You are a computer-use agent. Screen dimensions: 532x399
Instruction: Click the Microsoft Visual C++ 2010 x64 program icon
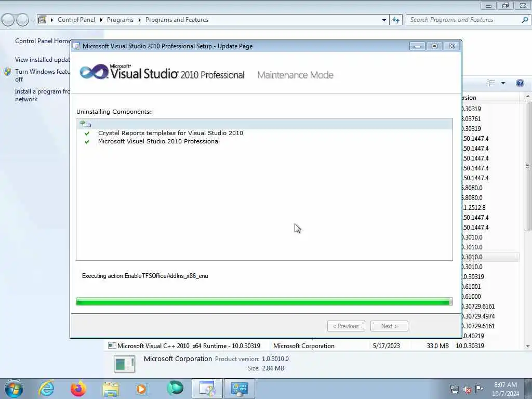(112, 345)
